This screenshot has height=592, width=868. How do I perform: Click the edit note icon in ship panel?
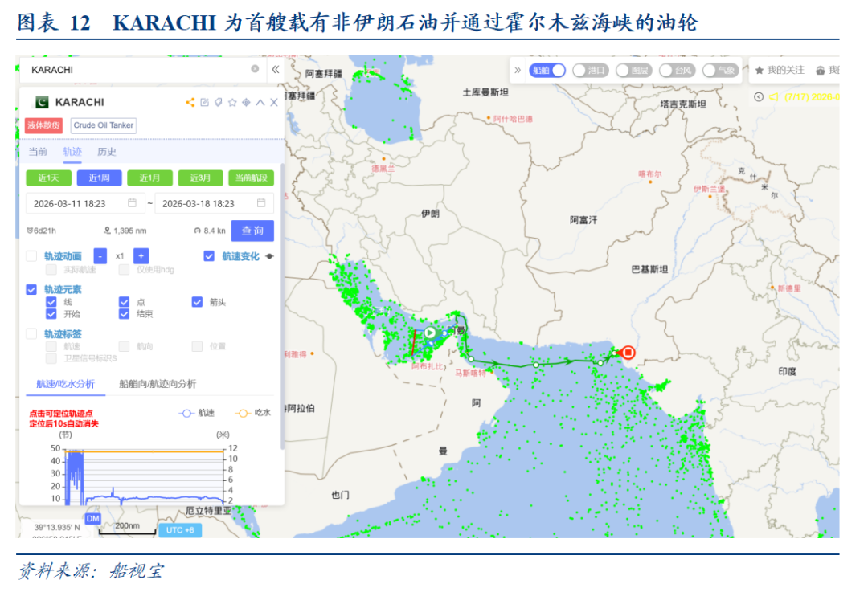(x=205, y=103)
